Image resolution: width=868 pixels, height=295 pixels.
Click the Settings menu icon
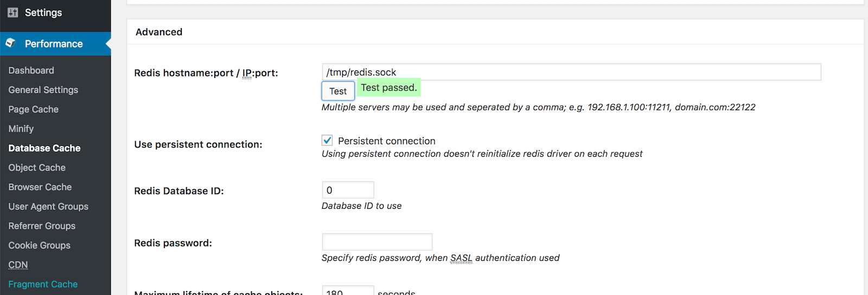tap(12, 12)
